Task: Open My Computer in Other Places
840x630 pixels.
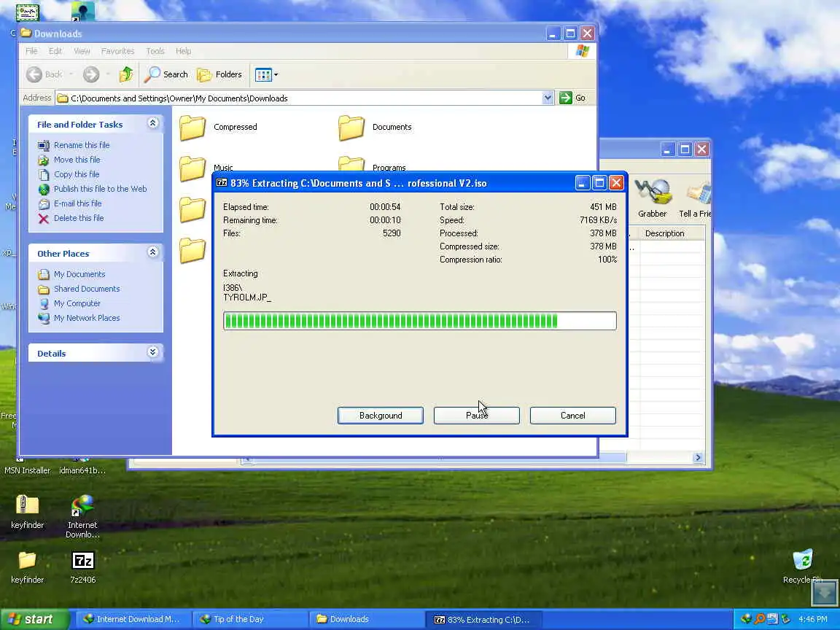Action: tap(77, 303)
